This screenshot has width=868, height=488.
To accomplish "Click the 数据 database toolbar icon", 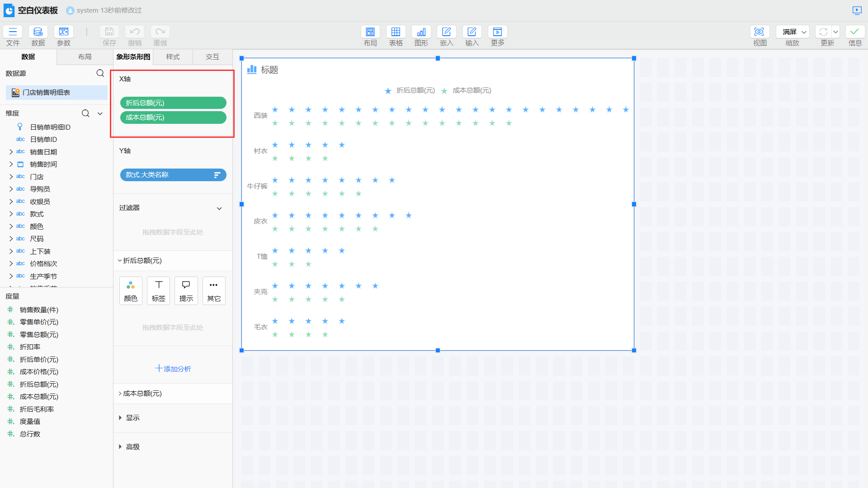I will point(38,32).
